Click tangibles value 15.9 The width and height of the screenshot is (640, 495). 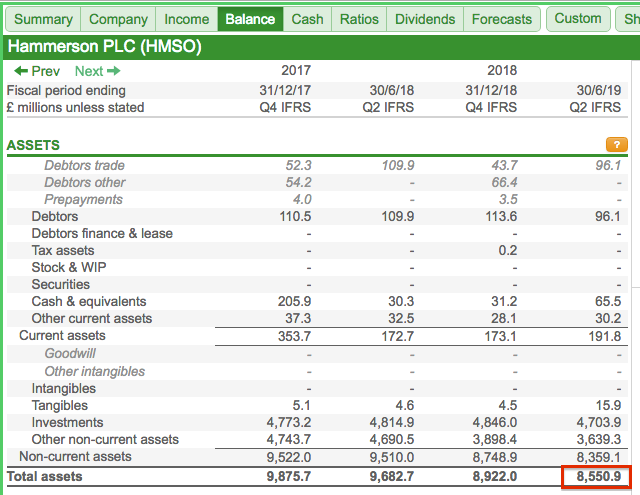tap(608, 406)
